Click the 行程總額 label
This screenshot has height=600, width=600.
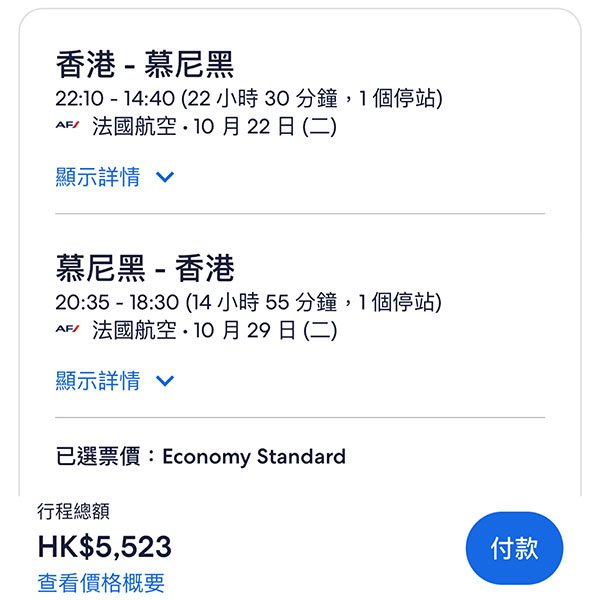pos(73,512)
